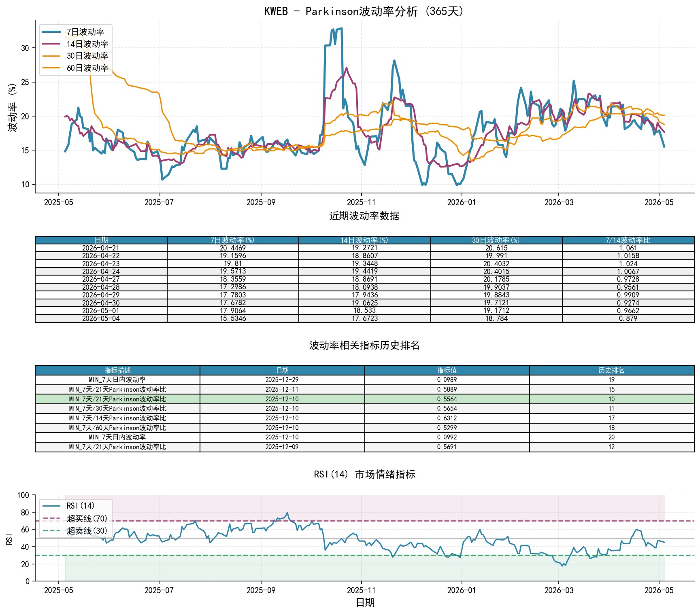Click the 14-day volatility value 19.0625
700x613 pixels.
[x=364, y=303]
